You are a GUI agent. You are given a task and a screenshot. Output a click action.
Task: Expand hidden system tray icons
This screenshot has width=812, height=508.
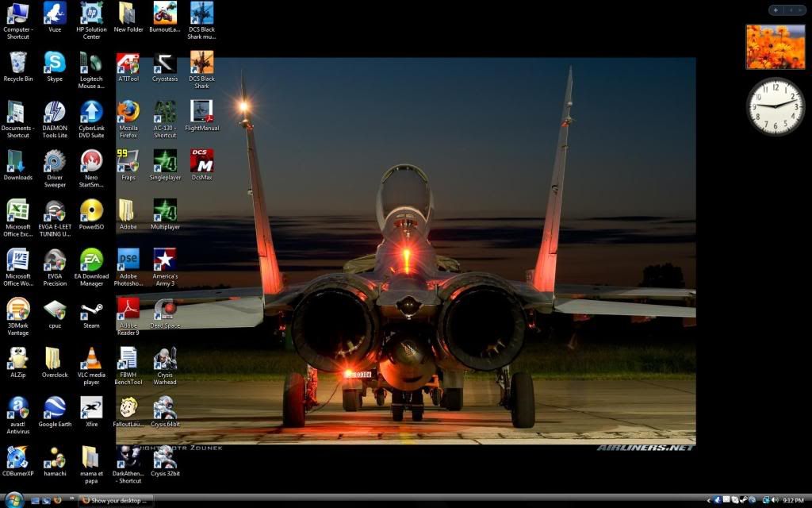tap(709, 500)
